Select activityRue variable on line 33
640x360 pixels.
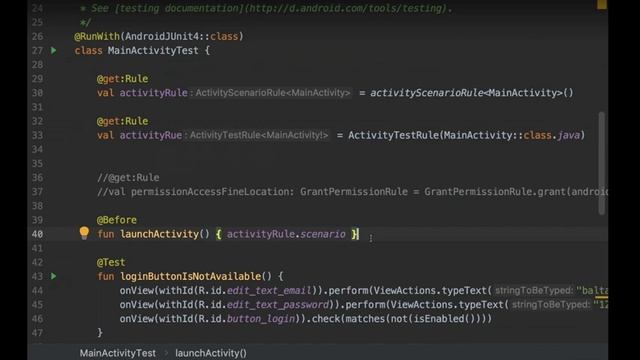tap(151, 136)
